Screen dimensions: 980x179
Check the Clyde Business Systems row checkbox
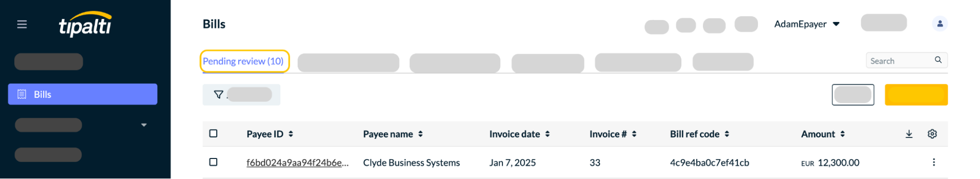click(213, 162)
